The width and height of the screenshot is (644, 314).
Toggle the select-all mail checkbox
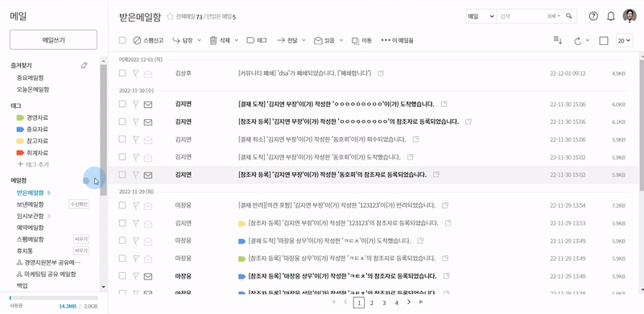122,40
